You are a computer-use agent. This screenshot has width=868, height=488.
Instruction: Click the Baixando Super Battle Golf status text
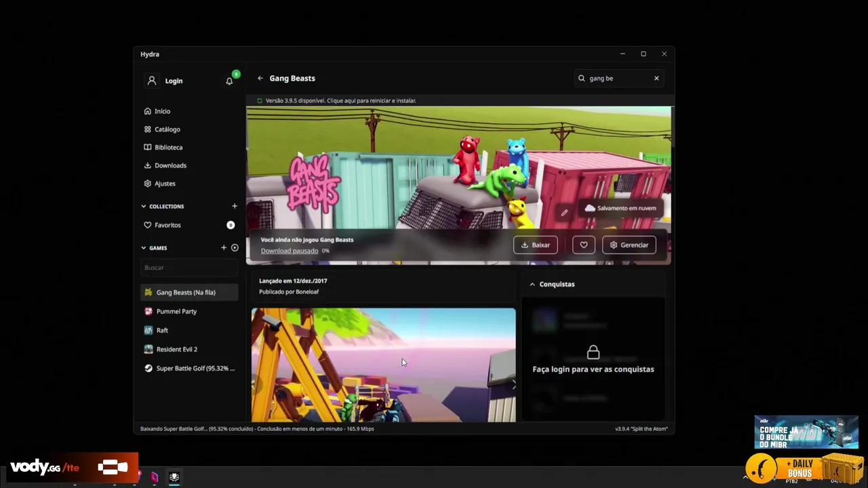coord(257,428)
